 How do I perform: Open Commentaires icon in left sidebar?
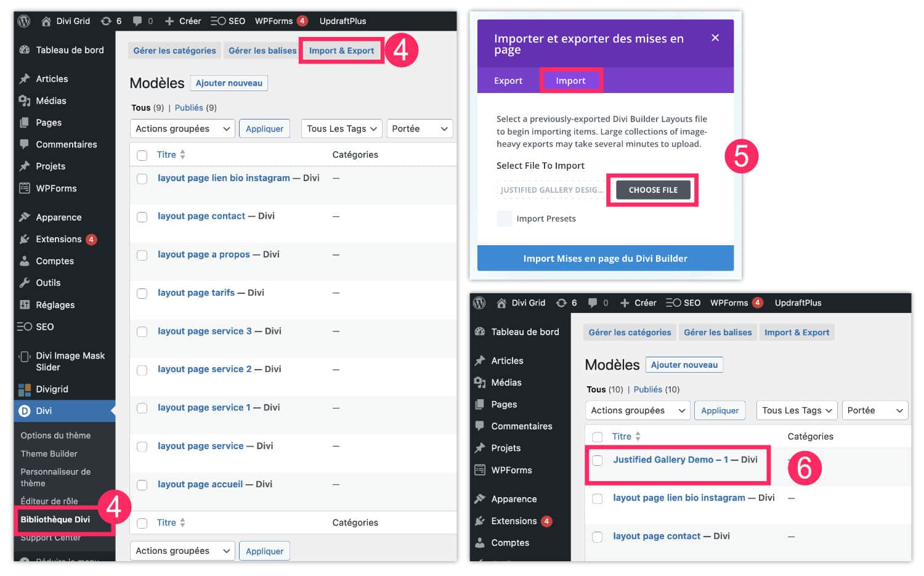25,144
